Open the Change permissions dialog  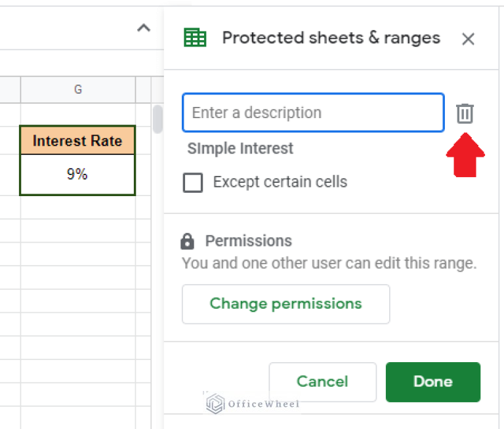point(285,304)
